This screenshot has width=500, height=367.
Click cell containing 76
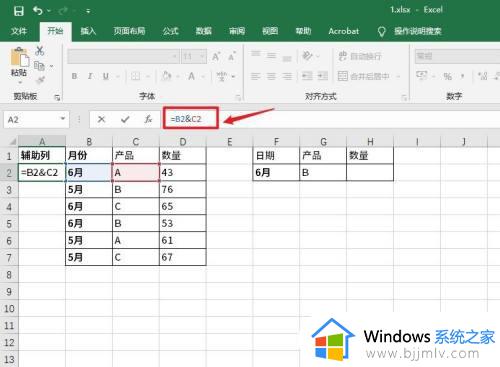tap(183, 189)
